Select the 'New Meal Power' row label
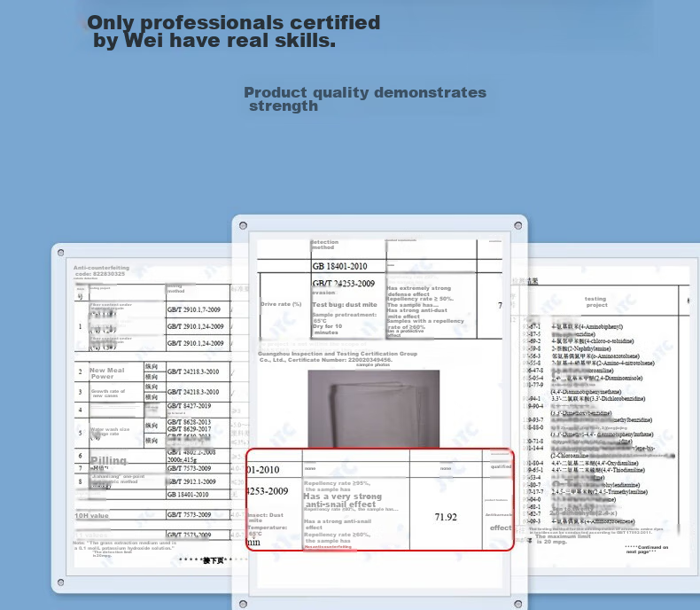Screen dimensions: 700x610 107,373
